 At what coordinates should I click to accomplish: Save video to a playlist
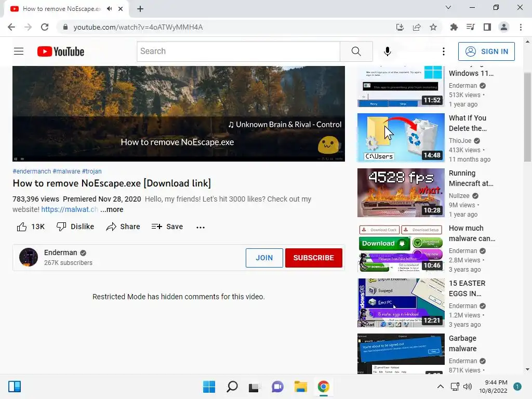(x=167, y=227)
